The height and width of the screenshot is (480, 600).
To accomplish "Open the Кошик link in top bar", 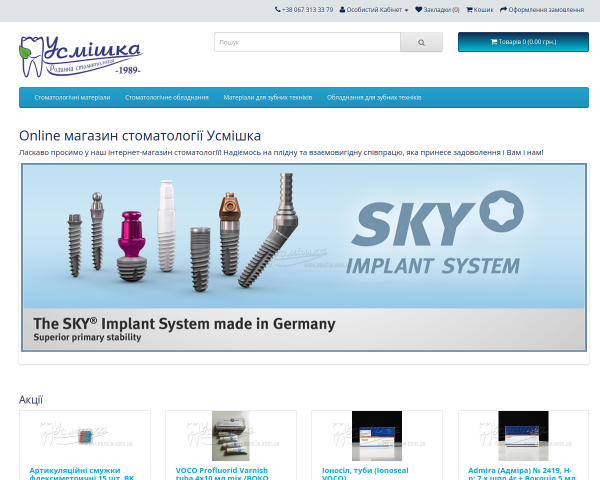I will [480, 10].
